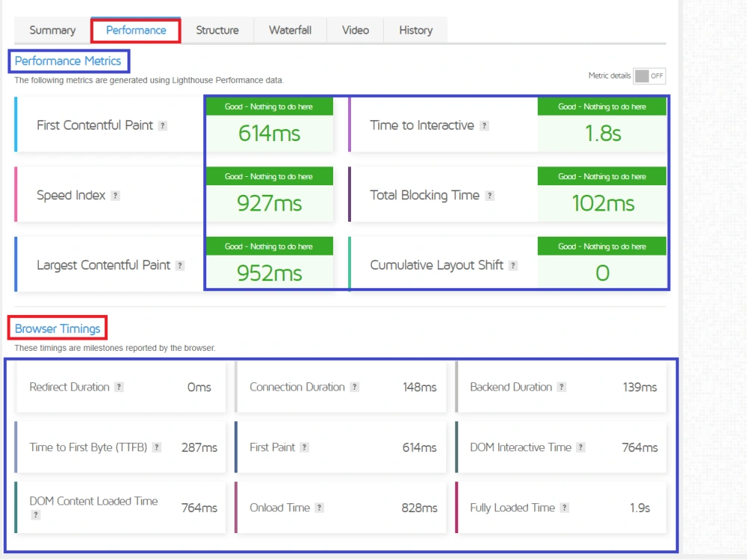This screenshot has height=560, width=747.
Task: Switch to the Waterfall tab
Action: [x=290, y=30]
